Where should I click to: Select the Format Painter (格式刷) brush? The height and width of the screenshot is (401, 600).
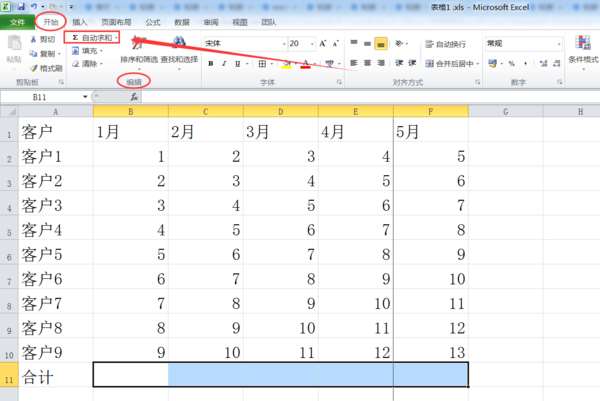point(34,68)
